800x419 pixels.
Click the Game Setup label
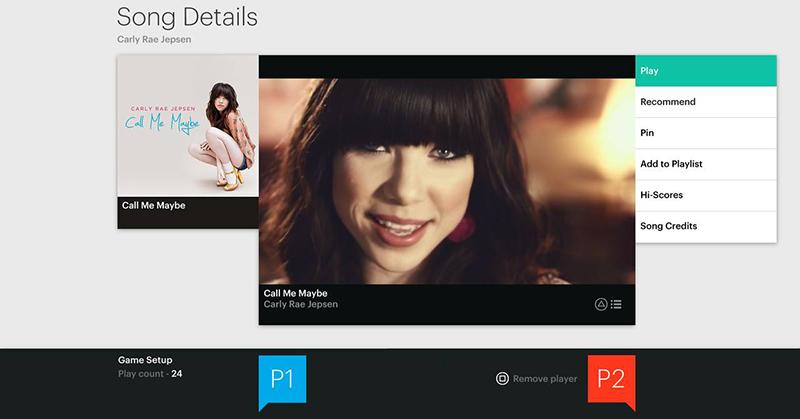145,360
